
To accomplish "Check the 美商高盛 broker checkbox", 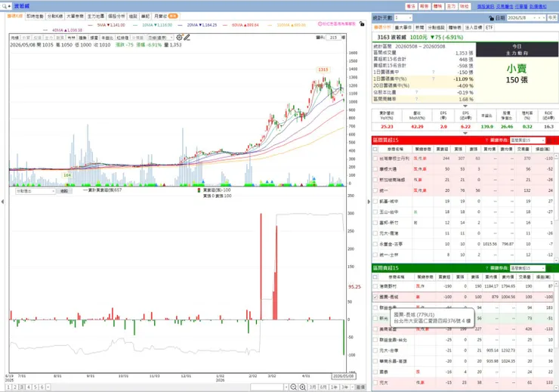I will pyautogui.click(x=375, y=329).
